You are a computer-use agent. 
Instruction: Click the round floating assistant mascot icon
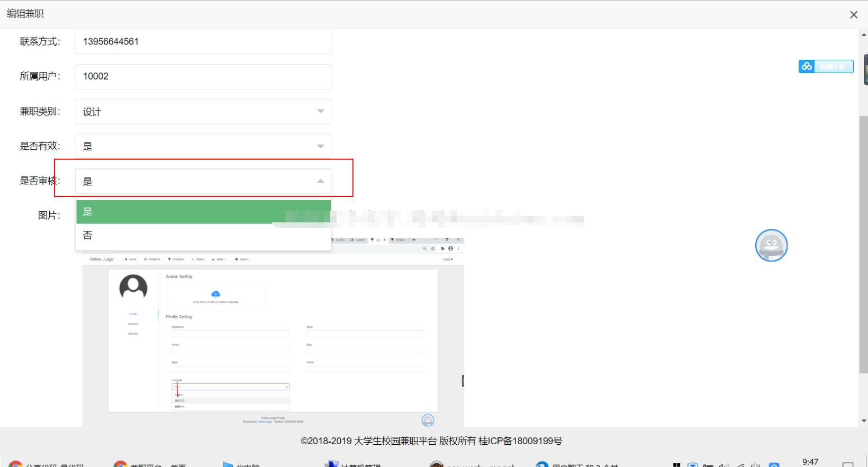click(771, 245)
